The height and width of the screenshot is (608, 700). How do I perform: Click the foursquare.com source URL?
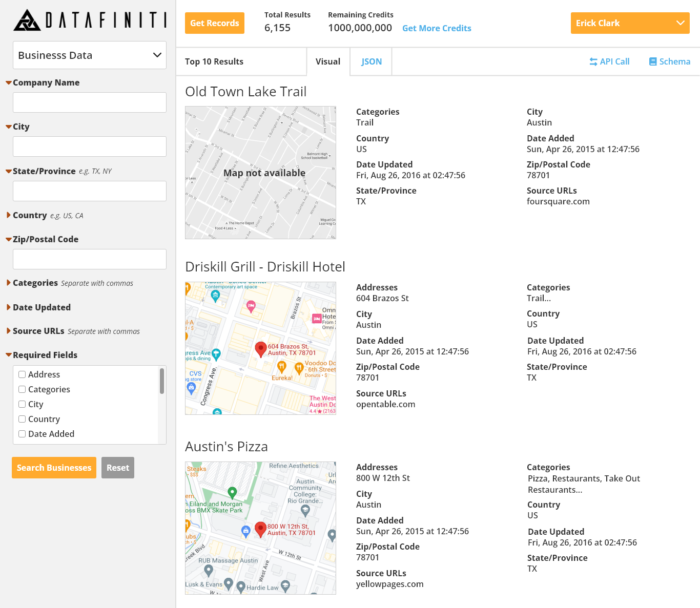pos(558,201)
